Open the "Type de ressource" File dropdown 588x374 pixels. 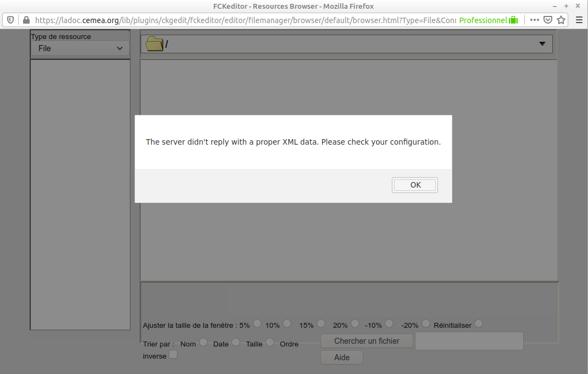80,48
